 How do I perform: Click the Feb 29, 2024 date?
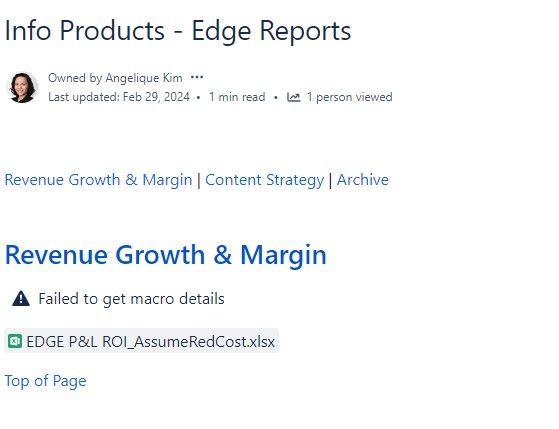(x=156, y=97)
